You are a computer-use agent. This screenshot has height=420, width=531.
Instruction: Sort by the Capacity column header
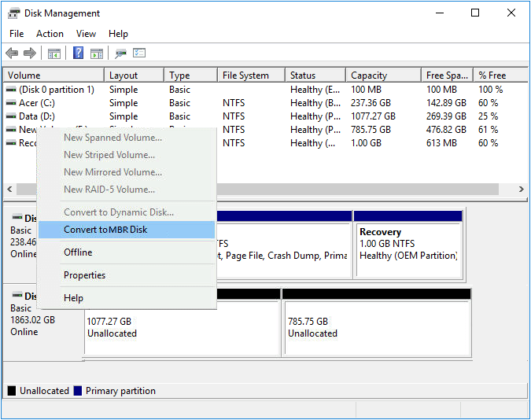[369, 76]
